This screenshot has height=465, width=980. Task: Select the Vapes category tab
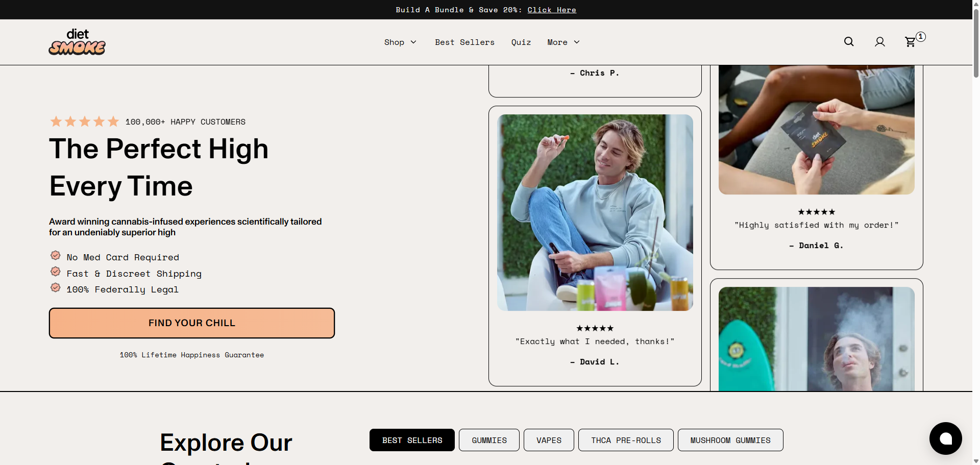tap(549, 440)
